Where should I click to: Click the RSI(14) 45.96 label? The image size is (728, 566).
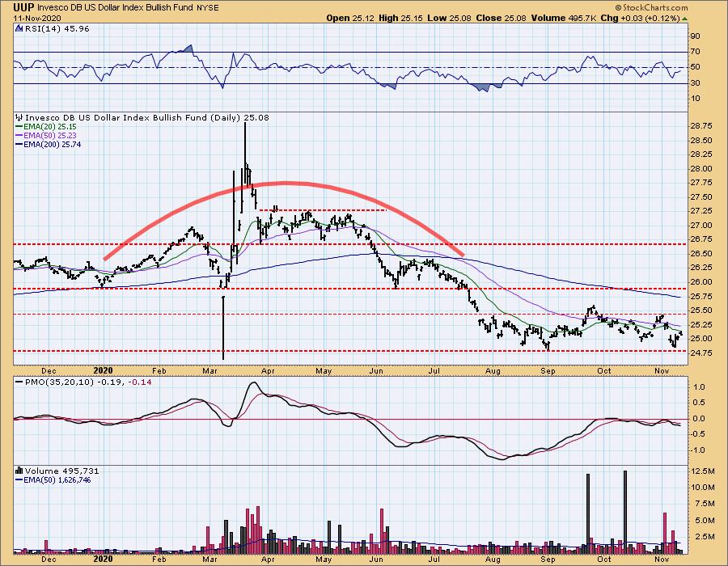57,29
